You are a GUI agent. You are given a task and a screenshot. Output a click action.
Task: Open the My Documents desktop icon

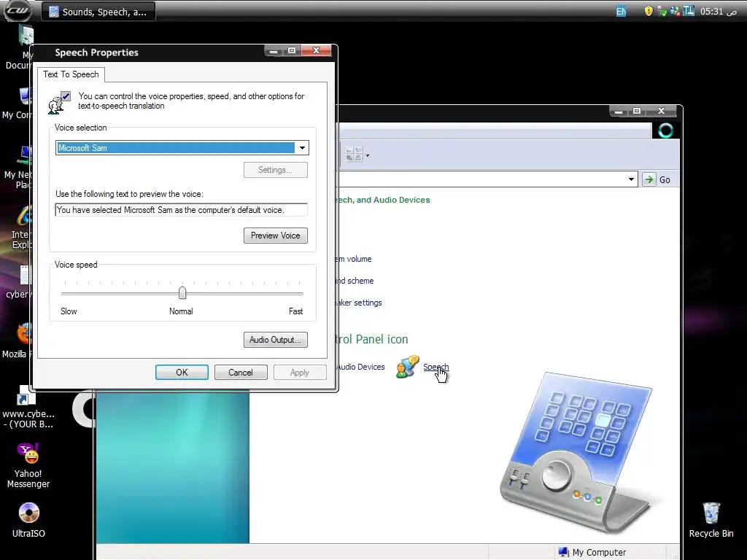pyautogui.click(x=19, y=47)
